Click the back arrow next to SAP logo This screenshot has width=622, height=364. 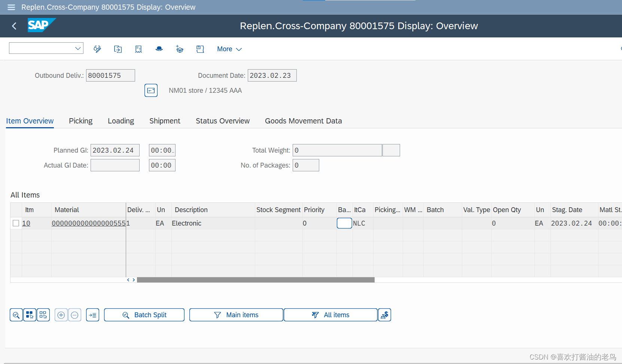click(x=14, y=26)
